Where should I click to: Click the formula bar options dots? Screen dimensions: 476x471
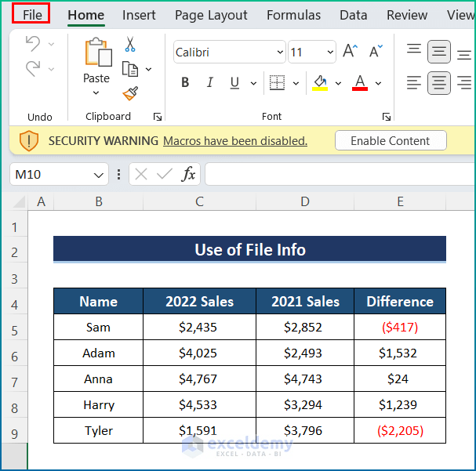click(x=118, y=175)
